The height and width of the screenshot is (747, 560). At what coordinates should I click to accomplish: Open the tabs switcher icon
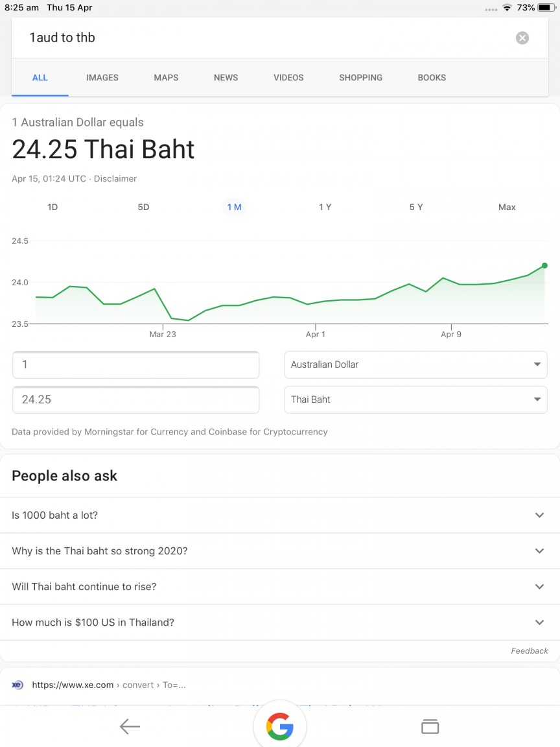pyautogui.click(x=430, y=726)
